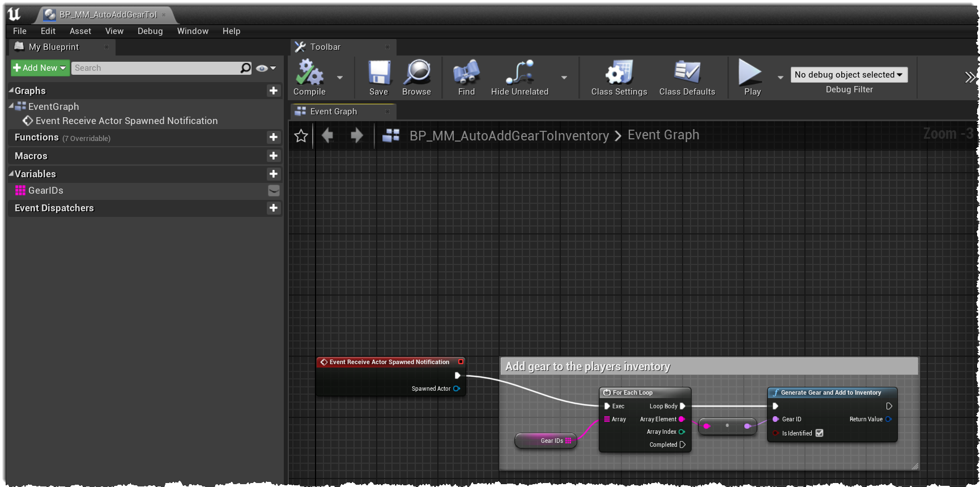Click the Array Index output pin
This screenshot has width=980, height=487.
(x=682, y=432)
